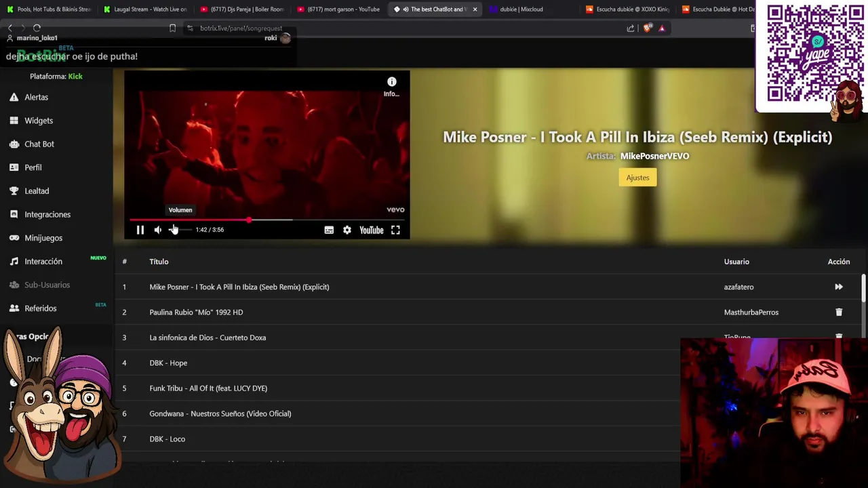Show video info icon
The height and width of the screenshot is (488, 868).
(391, 82)
